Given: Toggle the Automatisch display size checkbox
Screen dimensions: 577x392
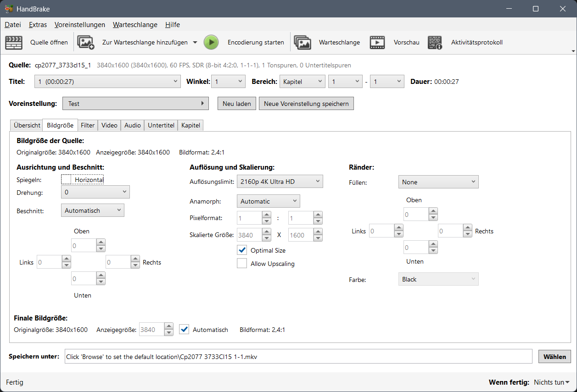Looking at the screenshot, I should 184,330.
